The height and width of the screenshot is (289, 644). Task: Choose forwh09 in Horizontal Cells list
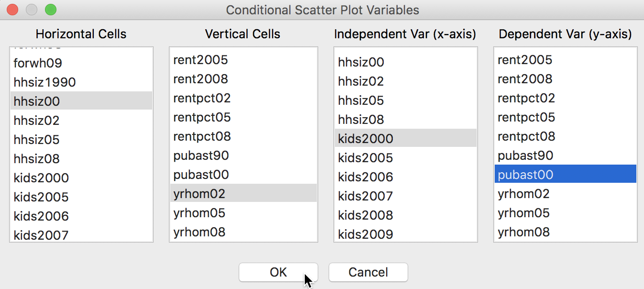(x=81, y=63)
